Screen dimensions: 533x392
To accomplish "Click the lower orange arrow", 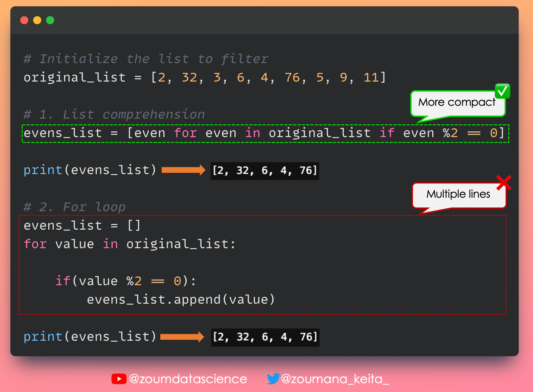I will click(x=182, y=337).
